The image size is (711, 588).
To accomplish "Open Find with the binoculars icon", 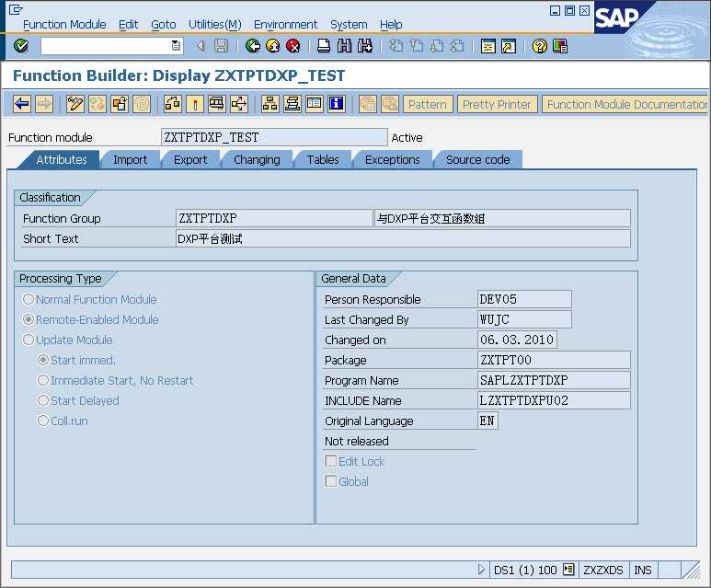I will coord(345,46).
